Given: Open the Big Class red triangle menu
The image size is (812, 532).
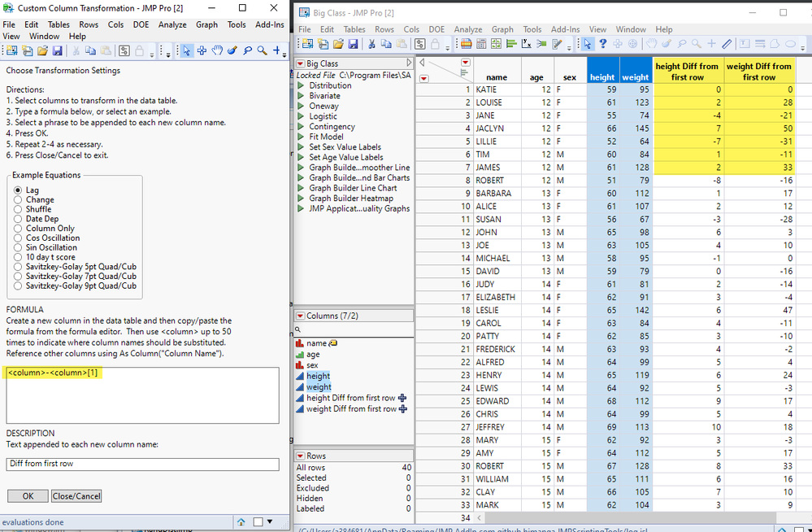Looking at the screenshot, I should click(301, 63).
